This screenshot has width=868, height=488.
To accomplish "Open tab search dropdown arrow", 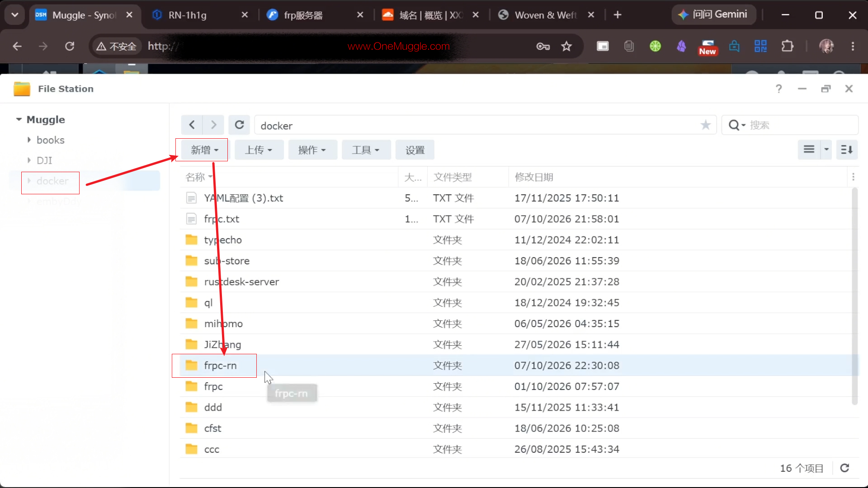I will point(15,15).
